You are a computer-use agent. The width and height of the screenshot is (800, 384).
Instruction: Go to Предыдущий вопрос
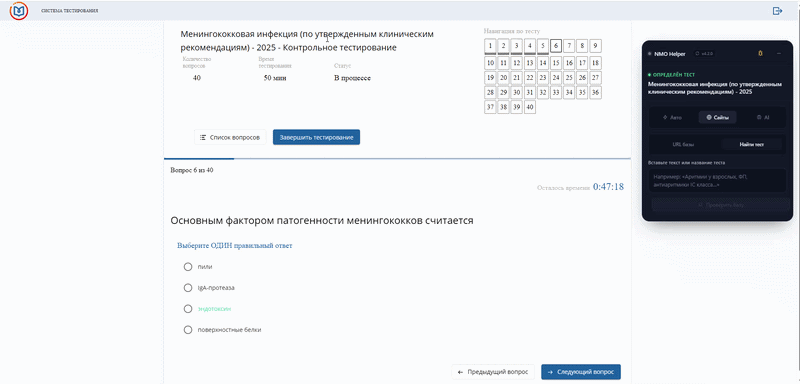[x=493, y=372]
